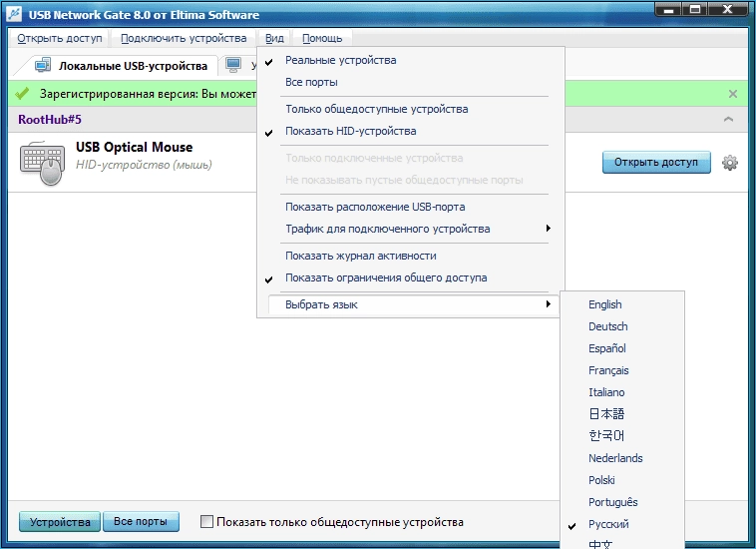Close the open 'Вид' menu bar item
Screen dimensions: 756x549
click(274, 38)
